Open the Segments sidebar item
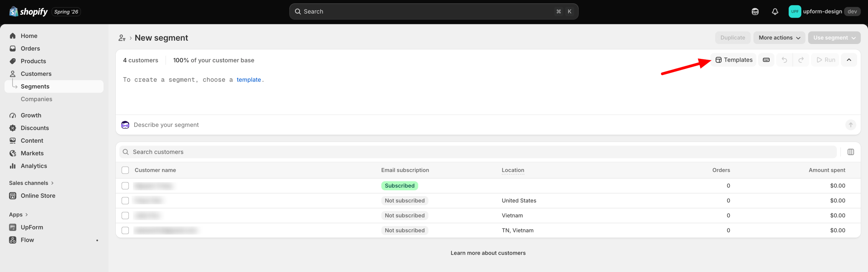The height and width of the screenshot is (272, 868). point(54,87)
